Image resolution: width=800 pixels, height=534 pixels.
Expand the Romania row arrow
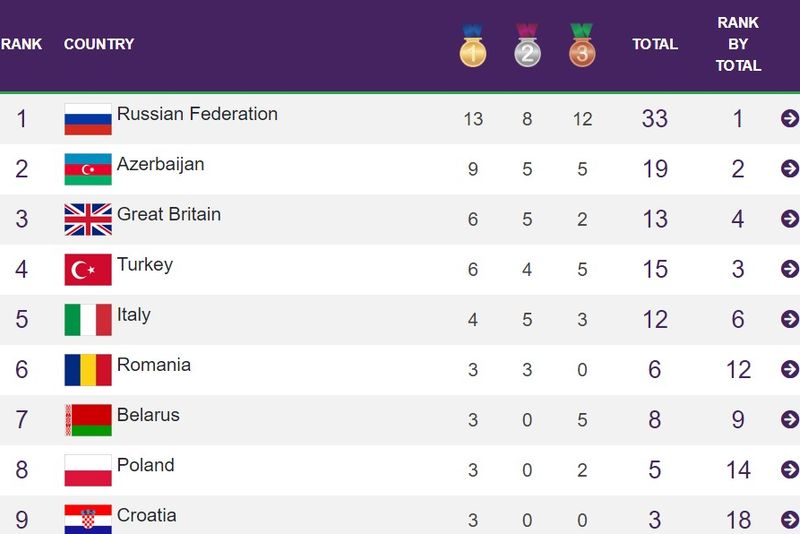(x=790, y=369)
